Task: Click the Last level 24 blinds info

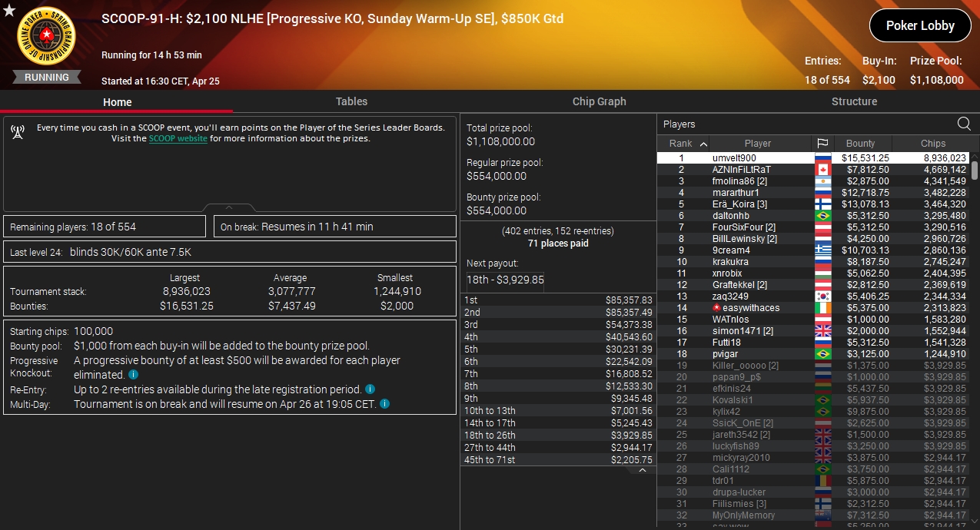Action: [x=229, y=252]
